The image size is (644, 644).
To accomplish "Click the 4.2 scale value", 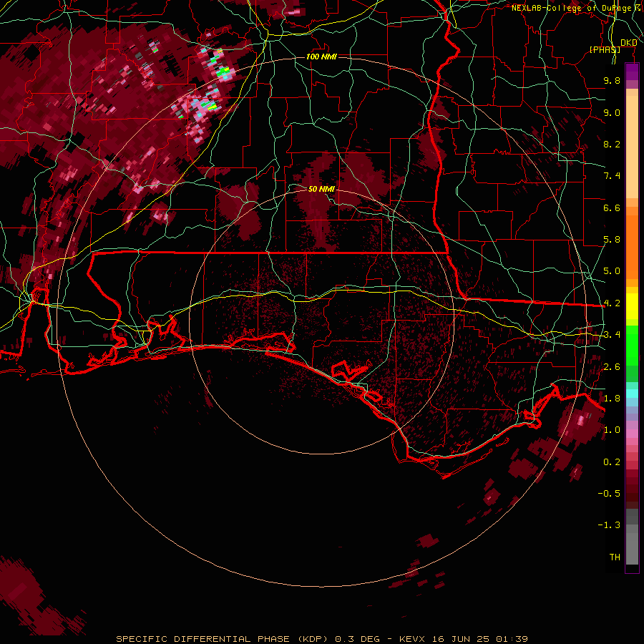I will pyautogui.click(x=612, y=303).
